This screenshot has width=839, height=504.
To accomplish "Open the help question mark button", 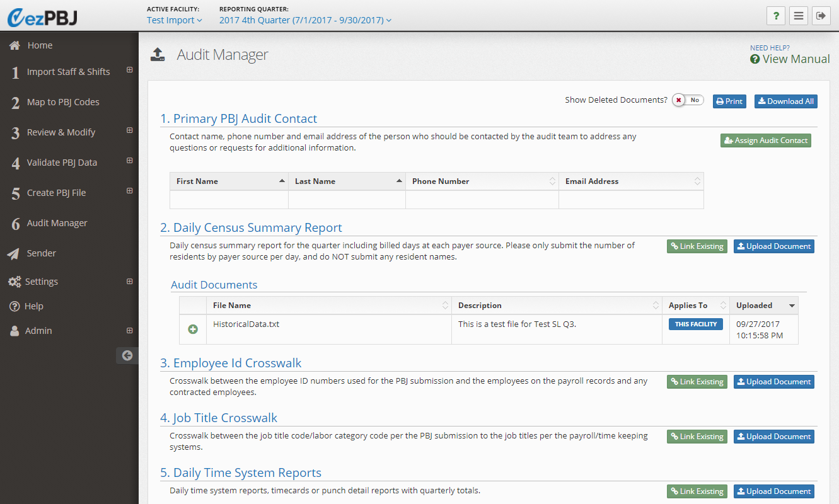I will (776, 16).
